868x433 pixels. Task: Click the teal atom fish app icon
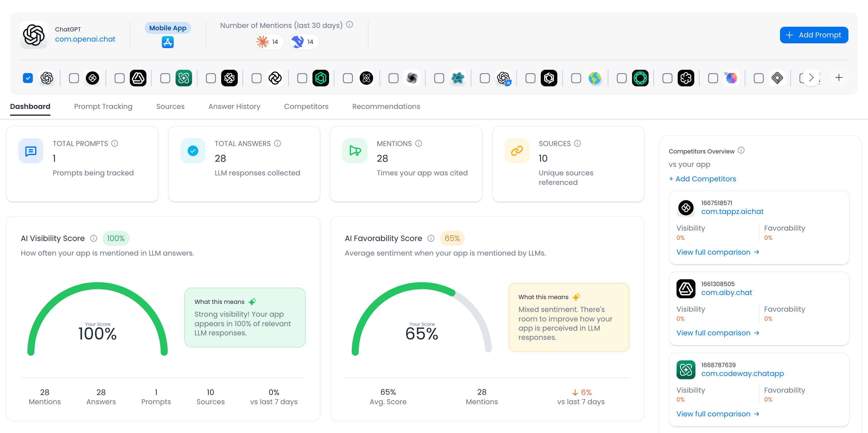pos(458,78)
